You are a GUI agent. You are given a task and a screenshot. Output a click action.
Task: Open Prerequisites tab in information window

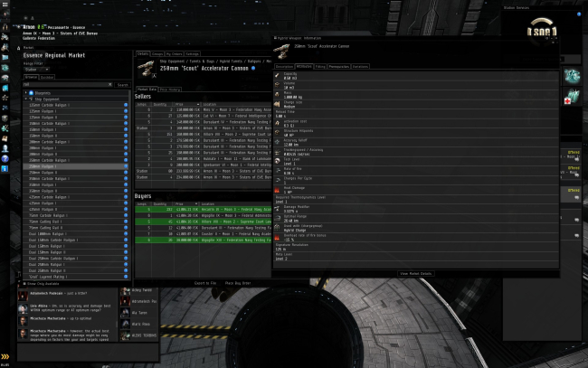point(339,66)
